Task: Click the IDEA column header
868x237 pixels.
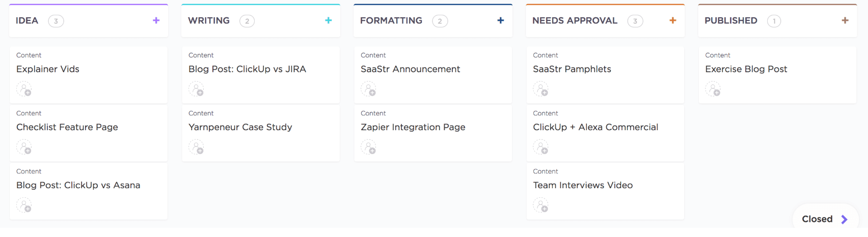Action: click(27, 20)
